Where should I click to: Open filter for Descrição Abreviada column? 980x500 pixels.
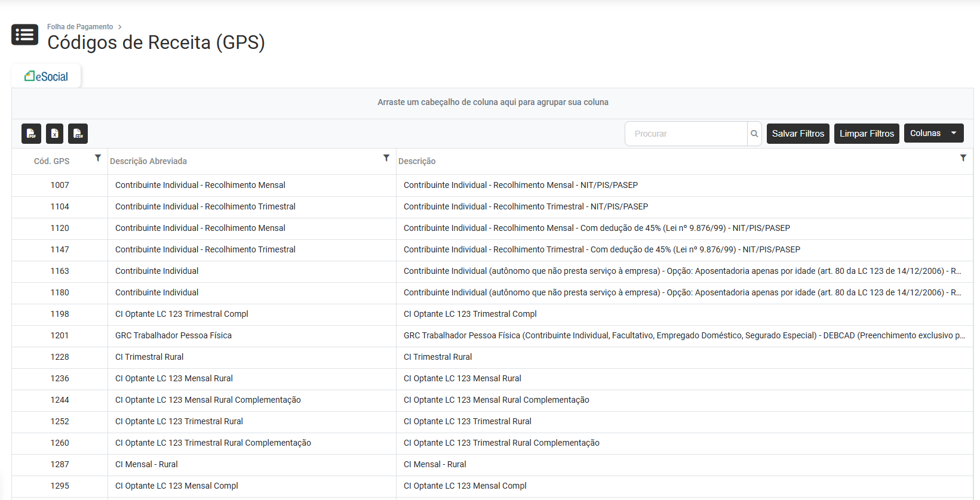pos(386,158)
